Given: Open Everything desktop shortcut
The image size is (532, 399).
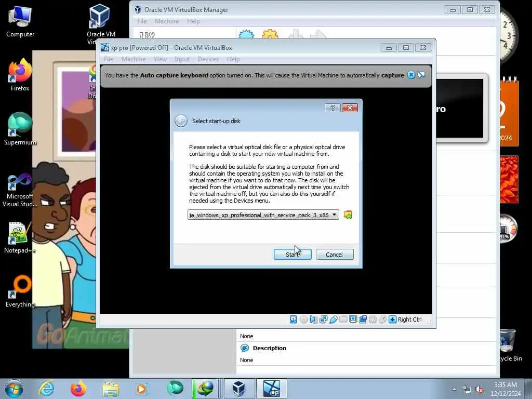Looking at the screenshot, I should point(20,291).
